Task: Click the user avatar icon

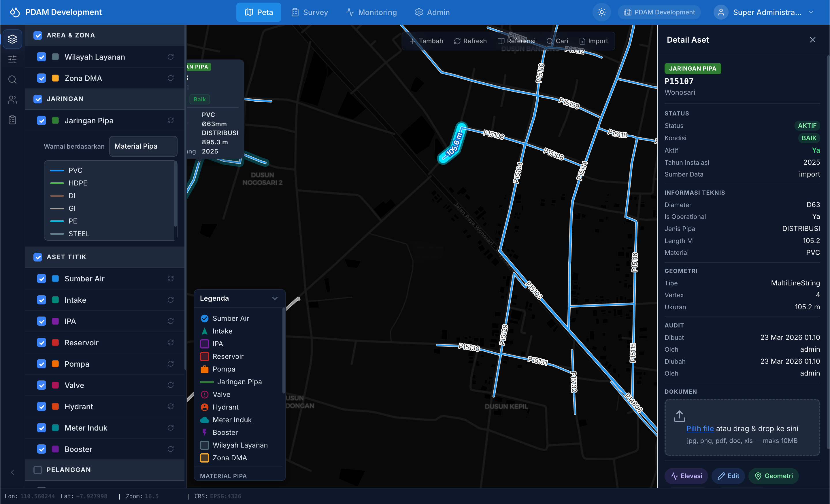Action: tap(721, 12)
